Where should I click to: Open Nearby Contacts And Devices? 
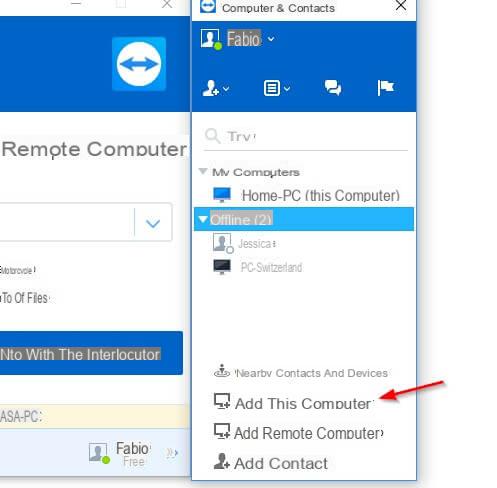[301, 373]
